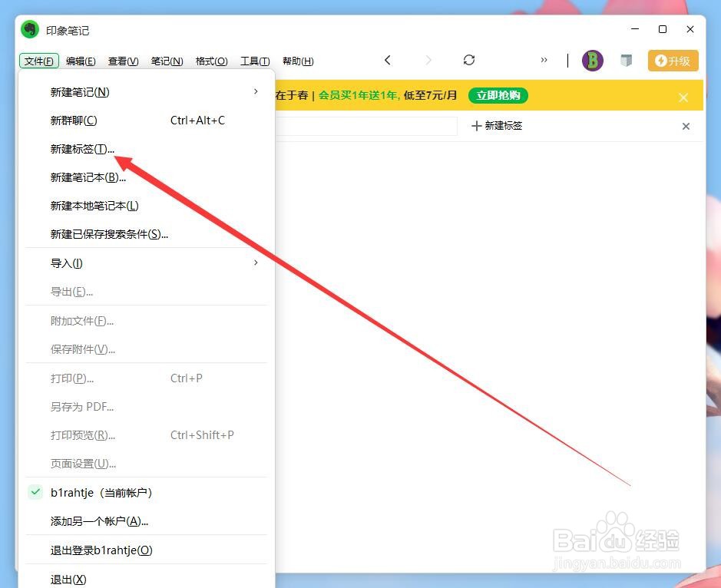This screenshot has height=588, width=721.
Task: Open the purple account avatar
Action: click(x=593, y=61)
